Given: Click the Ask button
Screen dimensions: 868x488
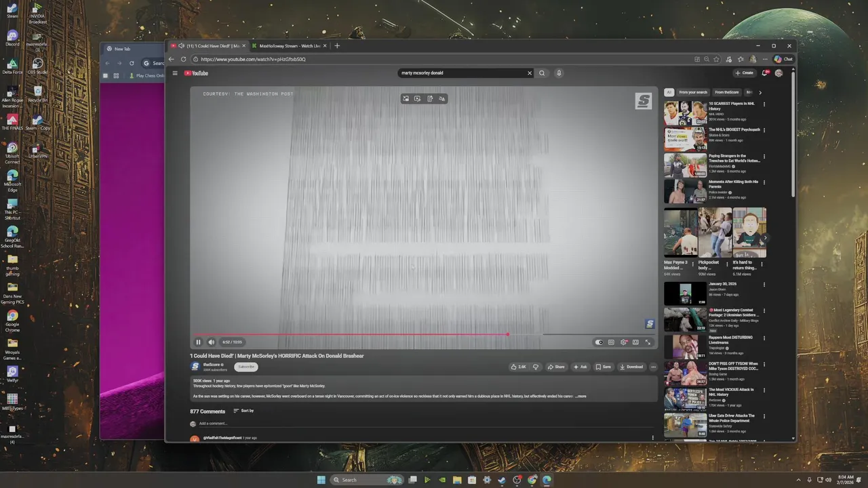Looking at the screenshot, I should pyautogui.click(x=580, y=367).
